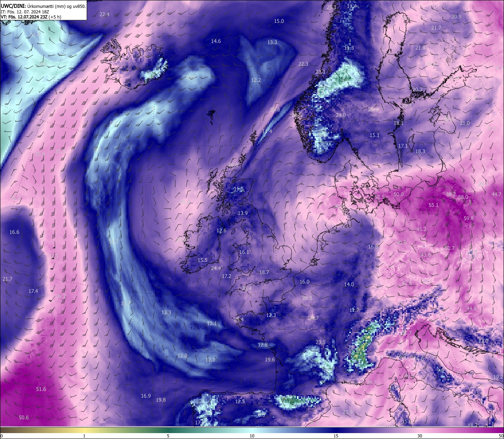Click the 12.2 value on the map
This screenshot has width=504, height=439.
tap(256, 80)
